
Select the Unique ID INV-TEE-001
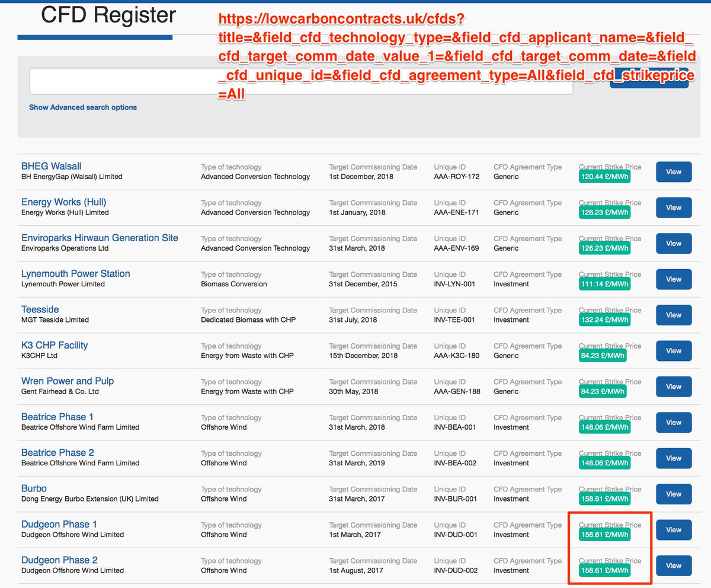pyautogui.click(x=454, y=320)
